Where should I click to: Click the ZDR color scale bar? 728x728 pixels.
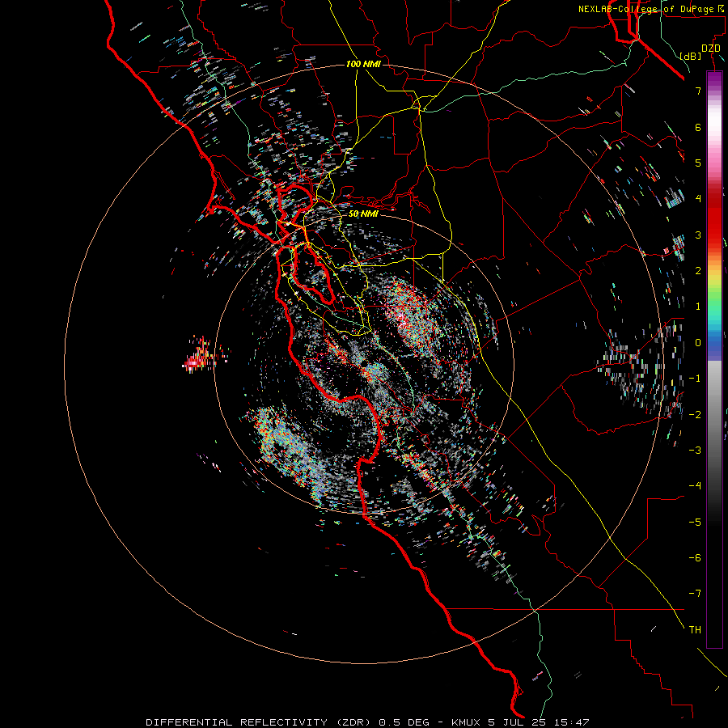coord(714,359)
